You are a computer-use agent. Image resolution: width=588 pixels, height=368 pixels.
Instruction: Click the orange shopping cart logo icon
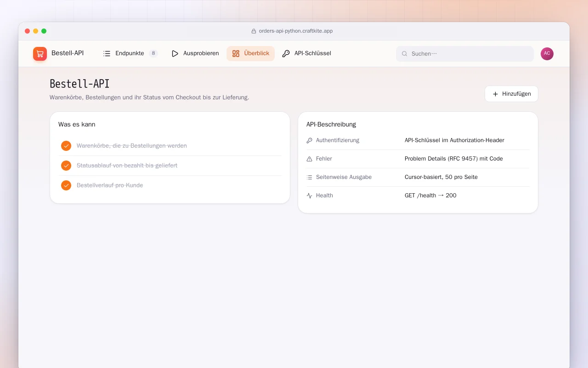tap(40, 54)
